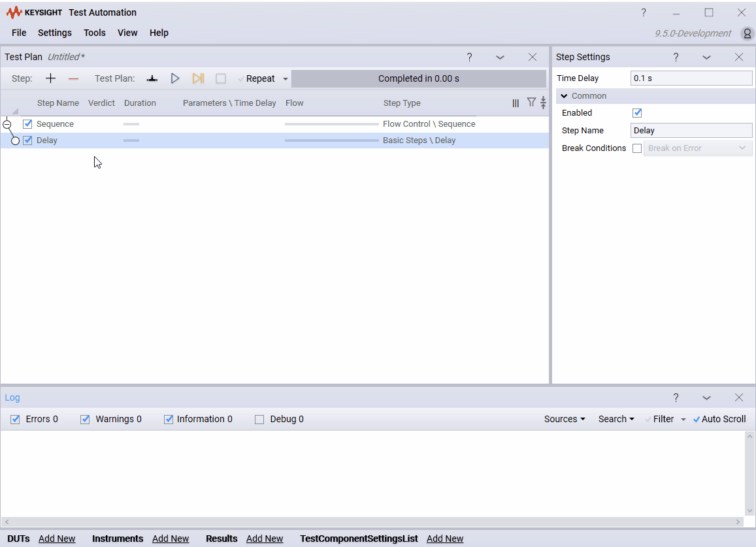The image size is (756, 547).
Task: Collapse the Common settings section
Action: click(564, 96)
